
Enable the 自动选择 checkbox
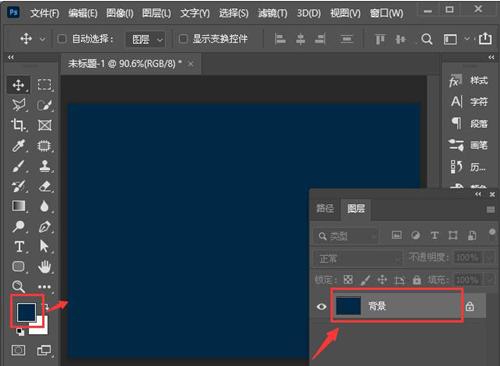[62, 39]
